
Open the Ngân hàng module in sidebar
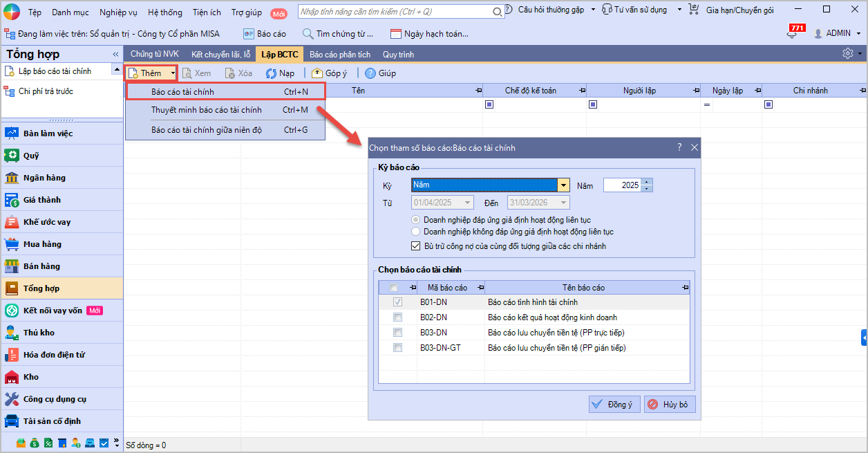44,178
